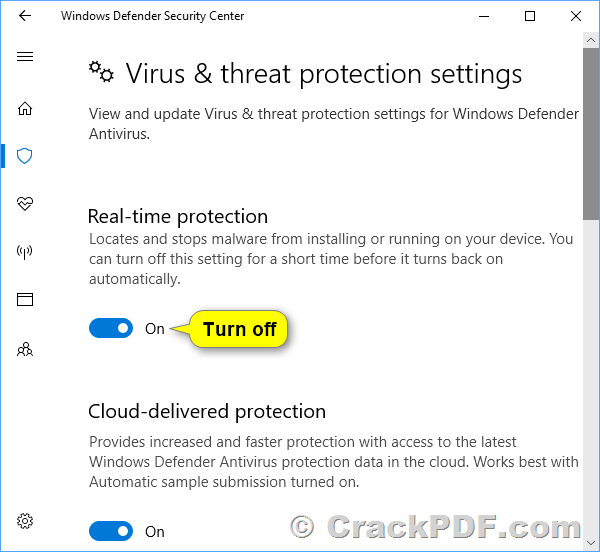
Task: Go back using the back arrow
Action: pyautogui.click(x=25, y=16)
